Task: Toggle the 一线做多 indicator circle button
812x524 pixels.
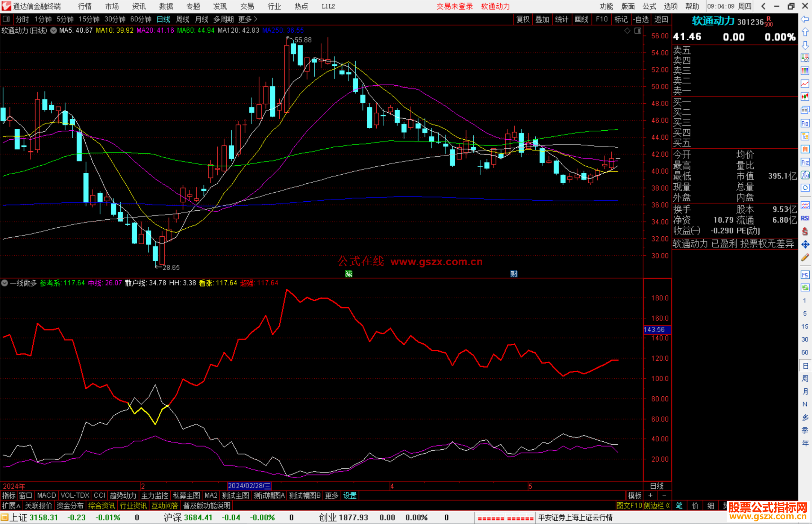Action: click(x=5, y=283)
